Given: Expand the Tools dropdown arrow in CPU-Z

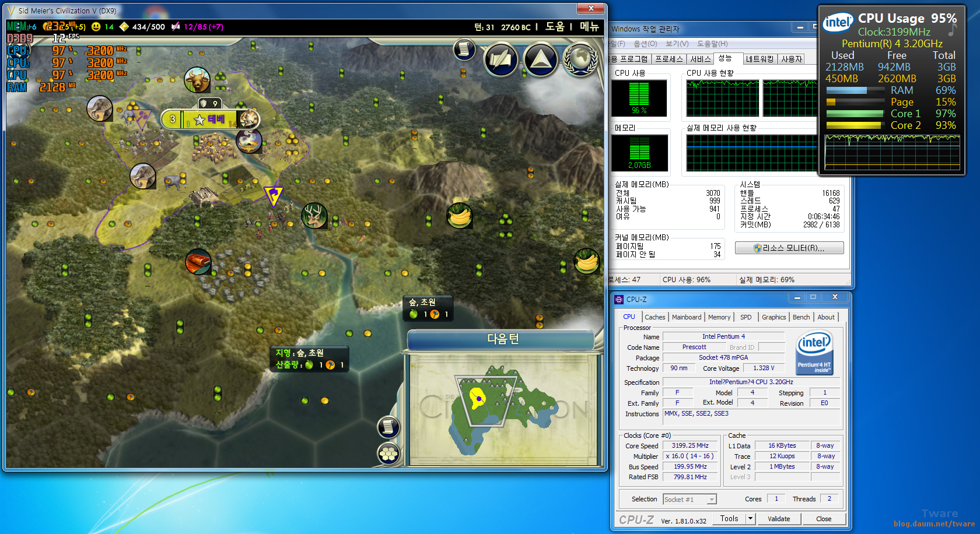Looking at the screenshot, I should click(751, 518).
